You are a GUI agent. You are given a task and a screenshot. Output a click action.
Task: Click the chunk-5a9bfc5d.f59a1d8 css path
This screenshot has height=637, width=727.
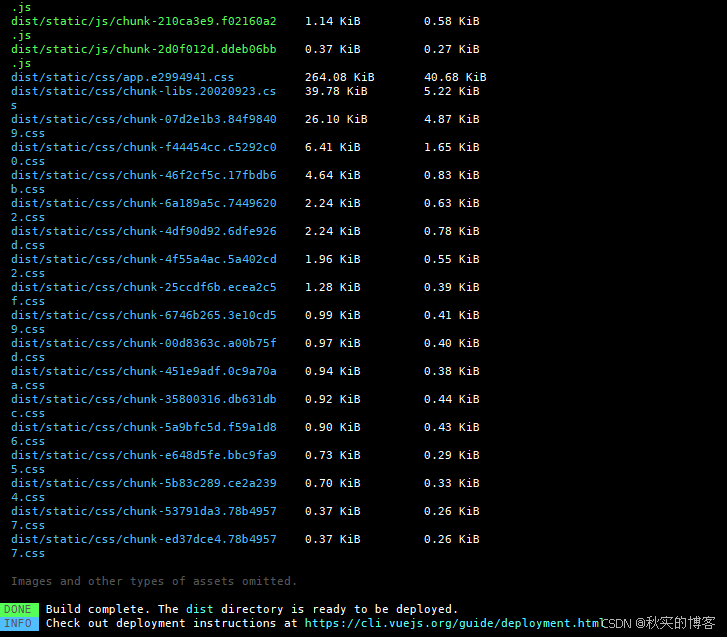click(x=144, y=427)
